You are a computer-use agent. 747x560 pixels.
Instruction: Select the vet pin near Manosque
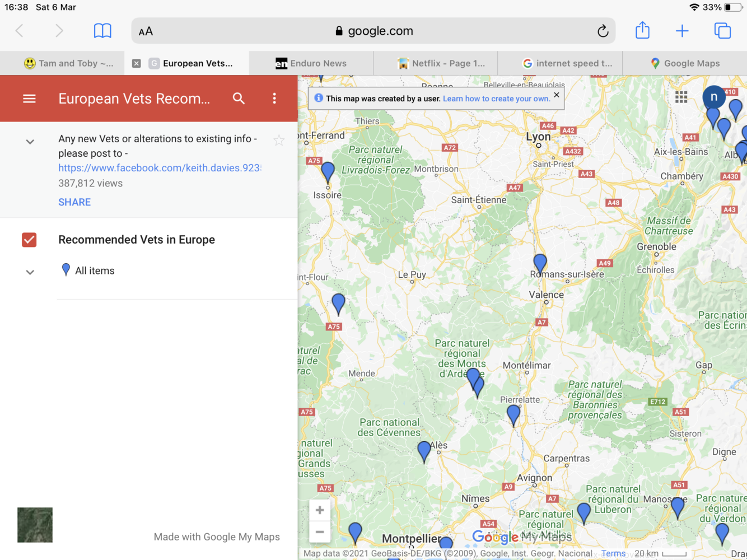[x=678, y=507]
